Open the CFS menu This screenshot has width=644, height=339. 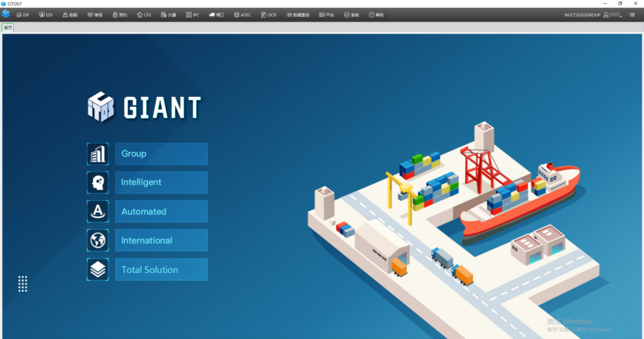[x=144, y=15]
